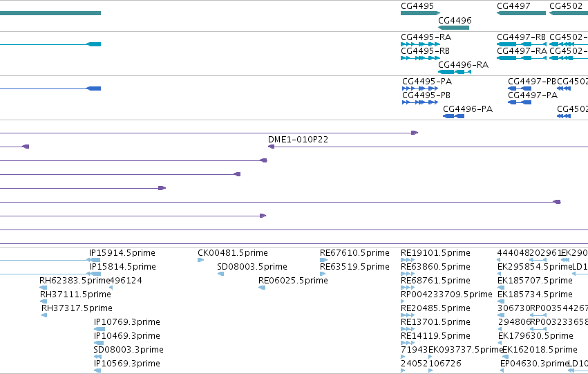This screenshot has width=588, height=374.
Task: Click the arrow glyph under RE06025.5prime
Action: (262, 288)
